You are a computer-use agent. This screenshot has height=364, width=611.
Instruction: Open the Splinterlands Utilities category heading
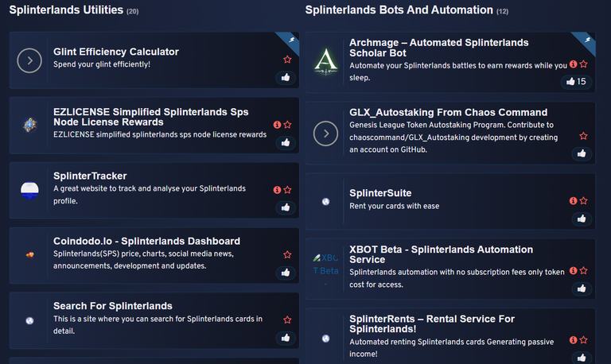click(x=66, y=10)
